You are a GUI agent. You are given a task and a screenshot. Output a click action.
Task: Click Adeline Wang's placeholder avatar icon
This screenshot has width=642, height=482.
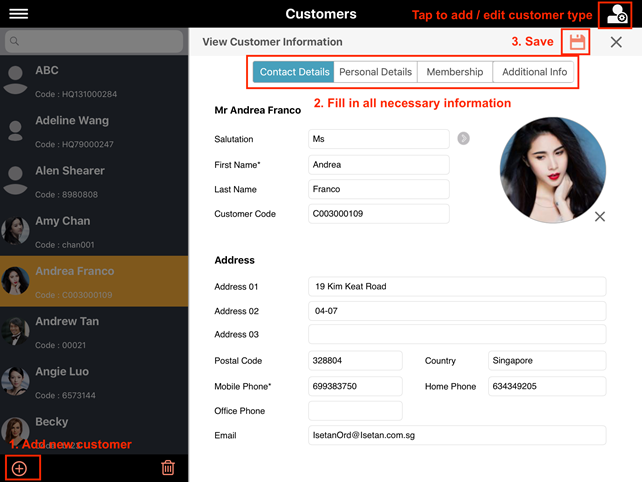click(15, 131)
